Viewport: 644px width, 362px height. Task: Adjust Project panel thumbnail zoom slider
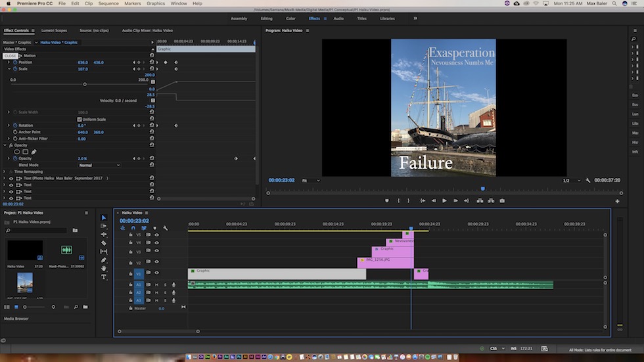(x=35, y=307)
